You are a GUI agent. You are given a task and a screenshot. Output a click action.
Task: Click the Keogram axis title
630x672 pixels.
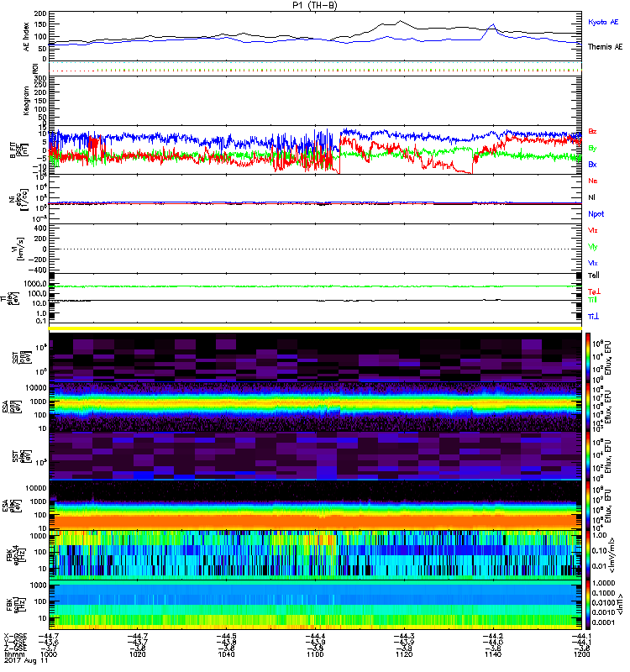point(26,100)
